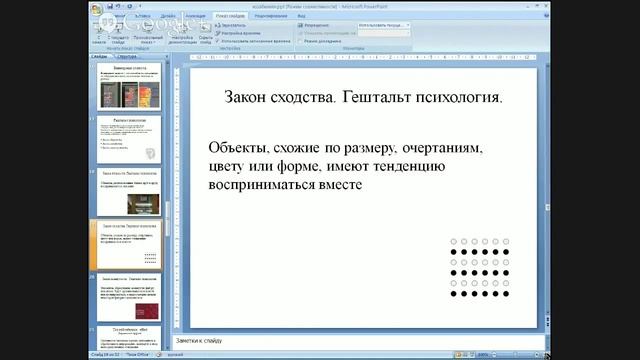Screen dimensions: 640x360
Task: Open the disabled show presentation on dropdown
Action: 384,33
